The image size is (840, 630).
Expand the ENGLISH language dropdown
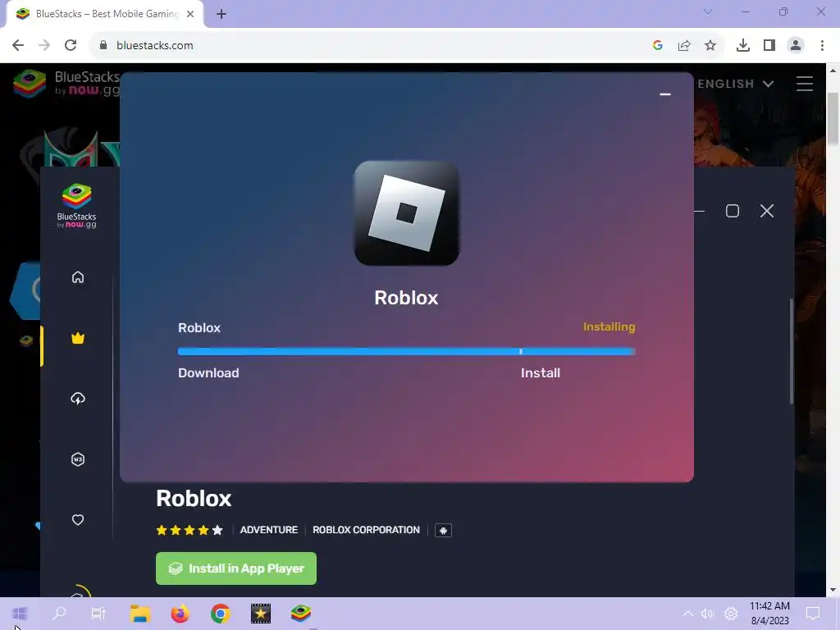pos(736,84)
